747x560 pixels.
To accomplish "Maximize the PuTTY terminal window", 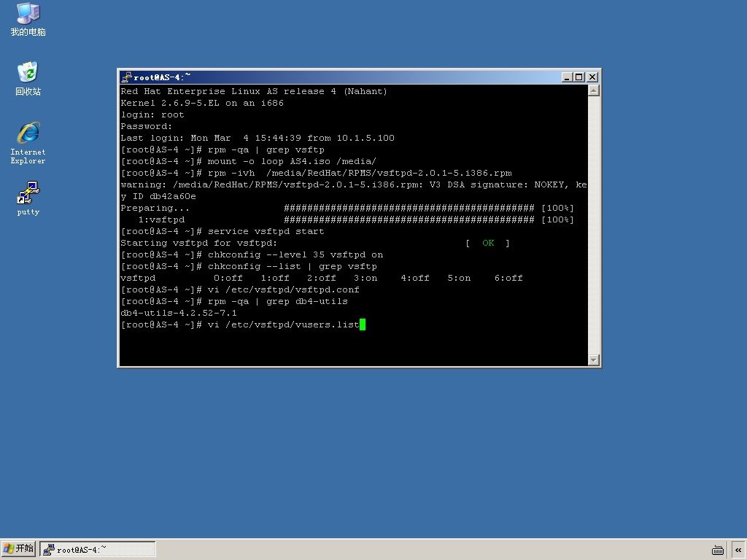I will pyautogui.click(x=578, y=77).
